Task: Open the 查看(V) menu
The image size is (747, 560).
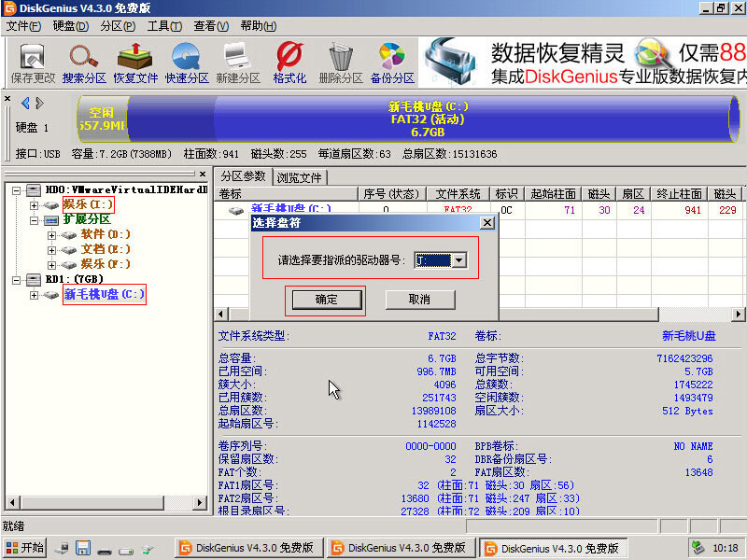Action: click(211, 26)
